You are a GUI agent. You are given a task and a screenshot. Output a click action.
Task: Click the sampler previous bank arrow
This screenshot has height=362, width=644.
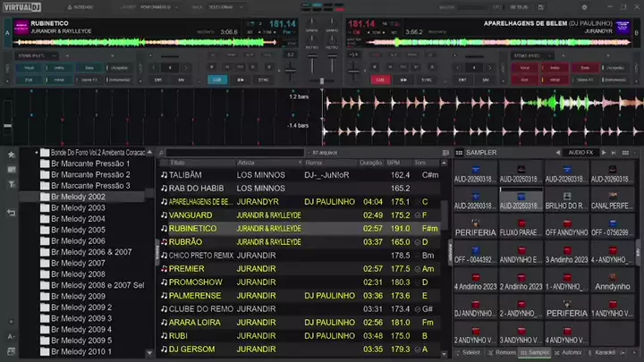point(558,153)
